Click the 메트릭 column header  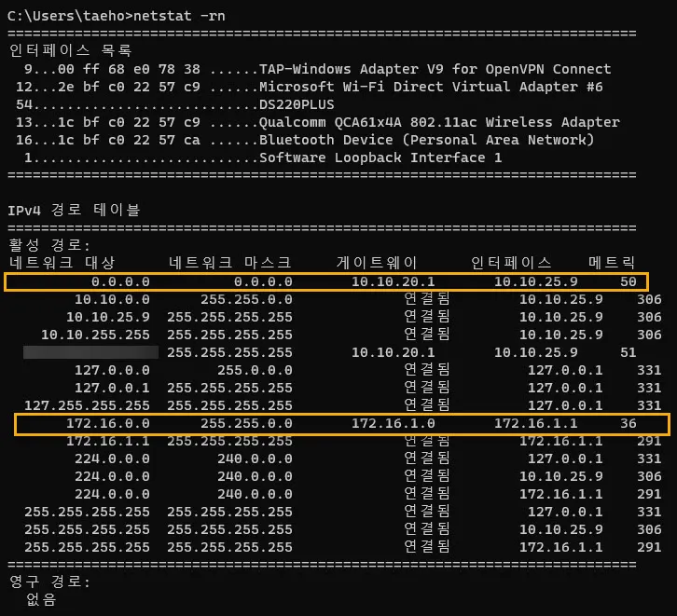click(612, 263)
